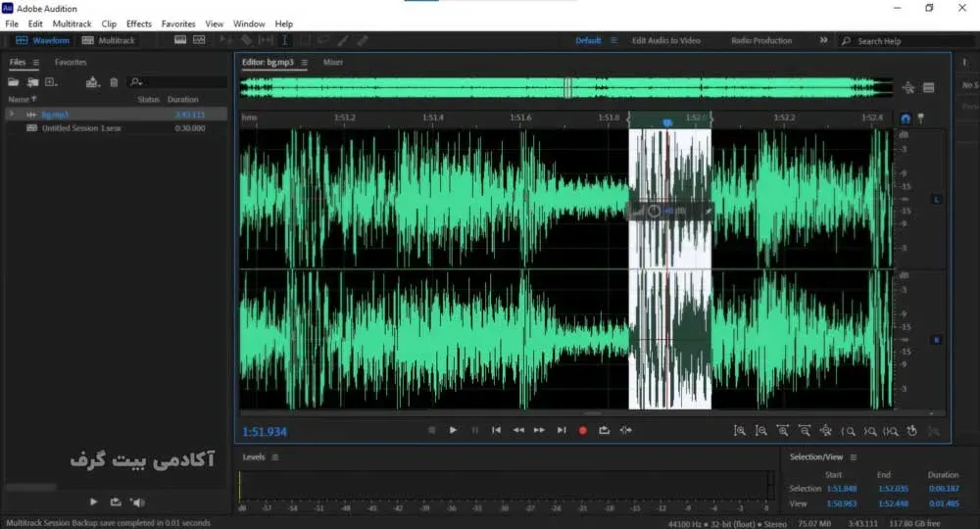Select Untitled Session 1.sesx file
Screen dimensions: 980x529
click(81, 128)
